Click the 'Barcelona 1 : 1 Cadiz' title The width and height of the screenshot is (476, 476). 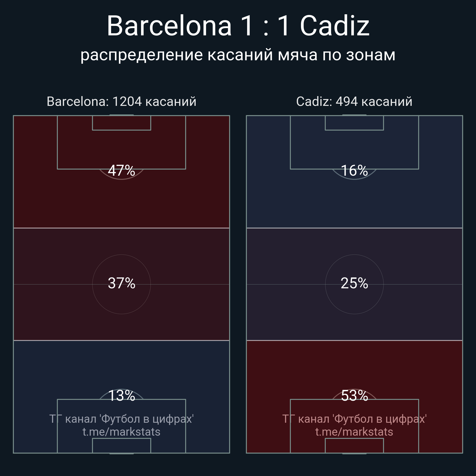click(x=238, y=26)
